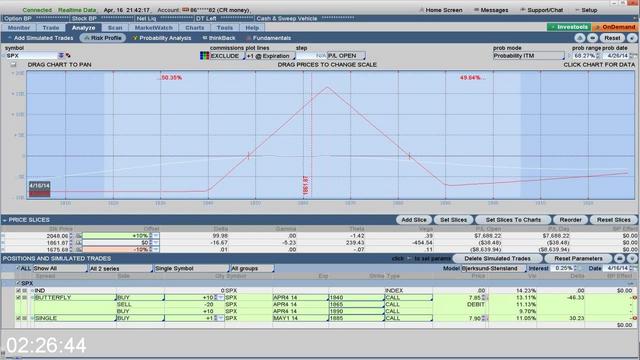Click the Set Slices To Charts button
Viewport: 640px width, 360px height.
[x=513, y=220]
